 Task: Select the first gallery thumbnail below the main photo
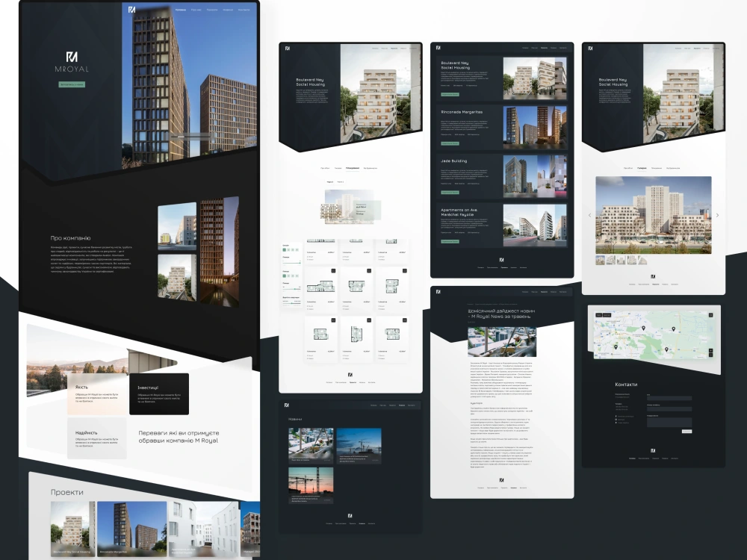(601, 260)
